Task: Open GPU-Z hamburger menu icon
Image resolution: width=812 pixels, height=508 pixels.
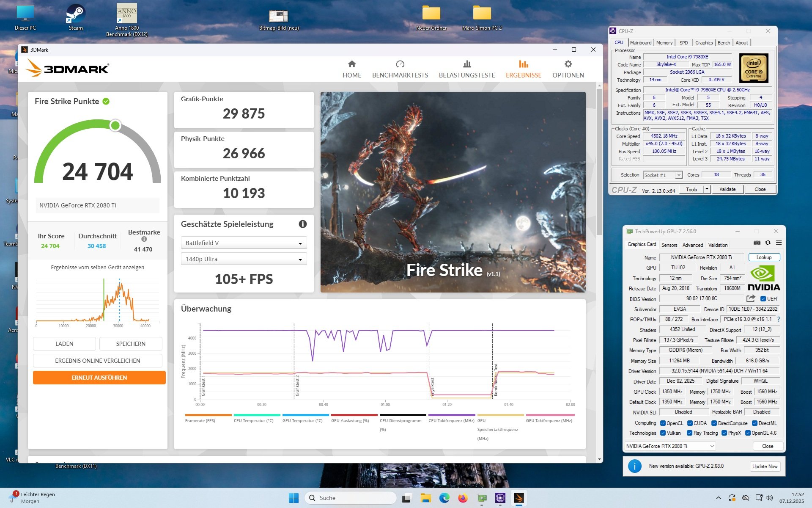Action: tap(779, 243)
